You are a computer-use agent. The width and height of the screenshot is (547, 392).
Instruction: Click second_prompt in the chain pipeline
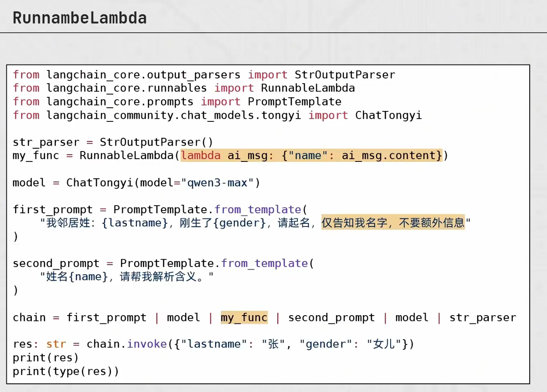(331, 317)
